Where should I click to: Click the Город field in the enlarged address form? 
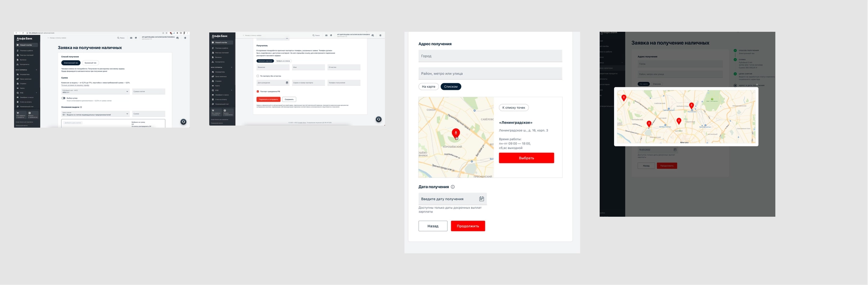tap(490, 56)
